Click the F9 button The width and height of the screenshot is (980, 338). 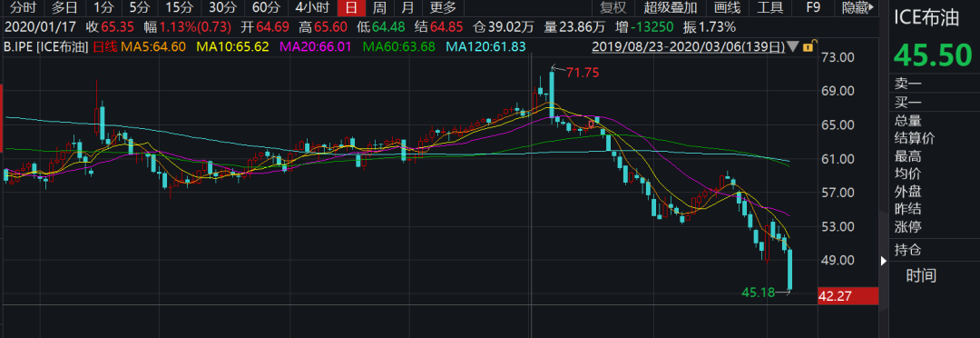tap(813, 7)
